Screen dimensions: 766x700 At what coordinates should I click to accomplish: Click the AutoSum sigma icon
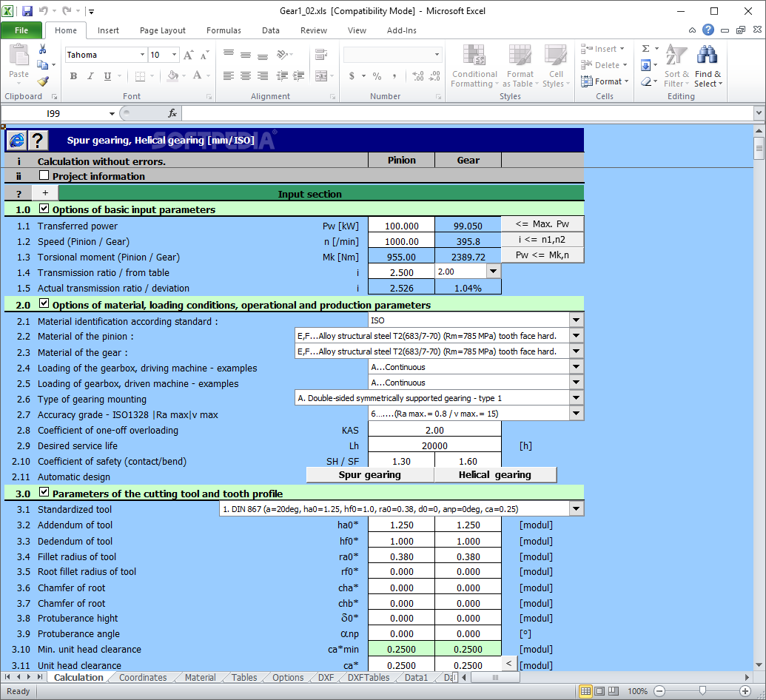point(646,48)
